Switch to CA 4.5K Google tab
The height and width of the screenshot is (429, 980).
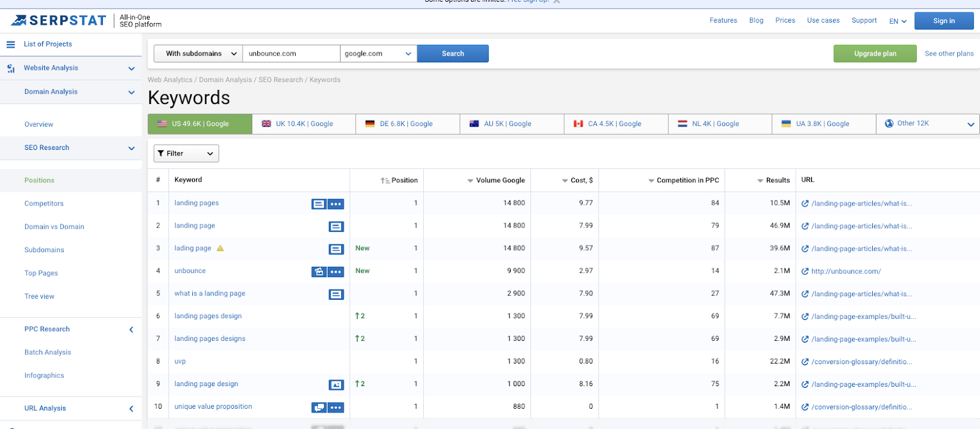click(x=616, y=124)
